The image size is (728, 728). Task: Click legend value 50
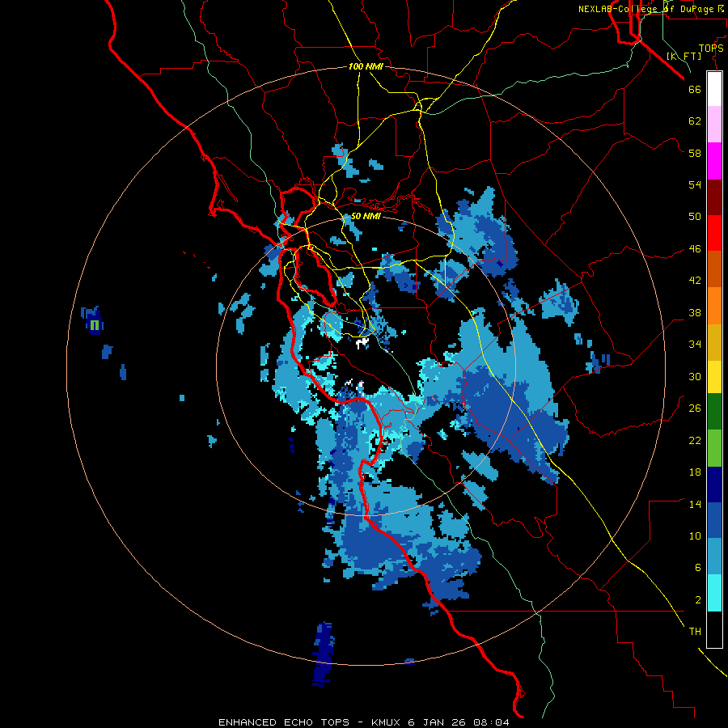tap(695, 217)
